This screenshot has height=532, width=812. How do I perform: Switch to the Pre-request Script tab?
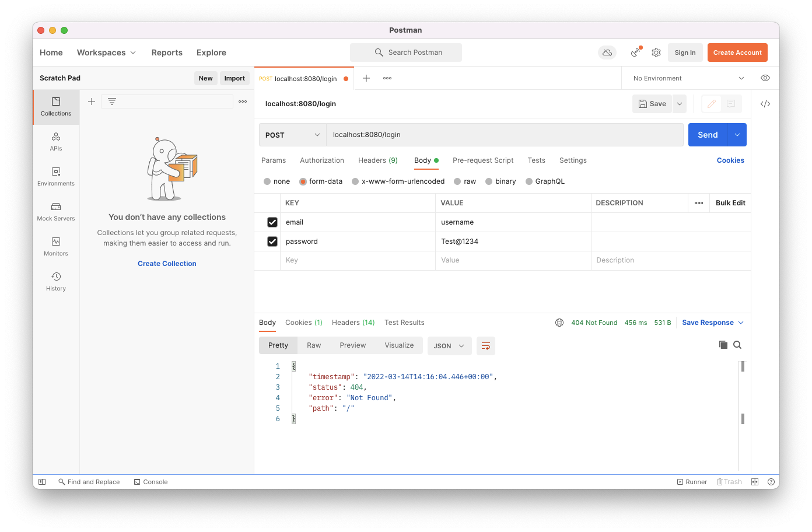(x=483, y=160)
